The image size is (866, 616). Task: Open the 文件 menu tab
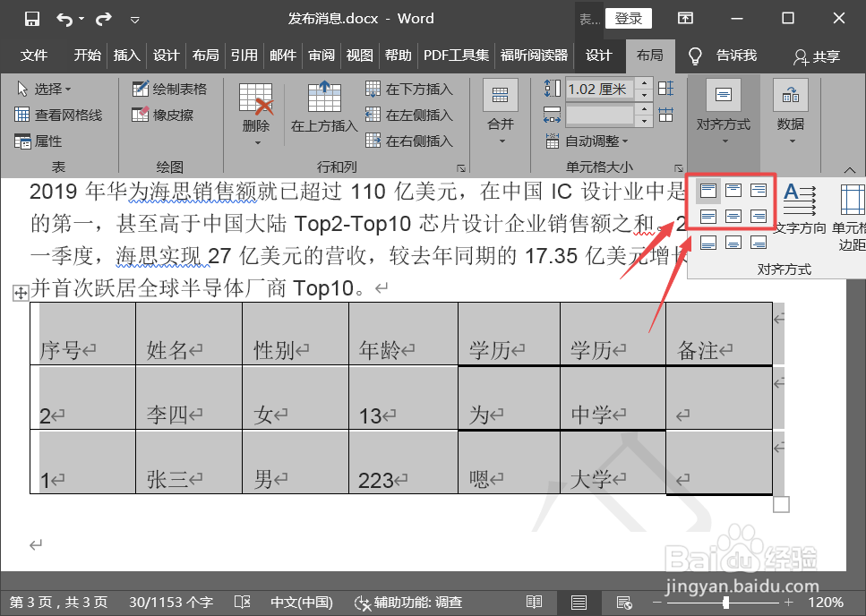(34, 56)
